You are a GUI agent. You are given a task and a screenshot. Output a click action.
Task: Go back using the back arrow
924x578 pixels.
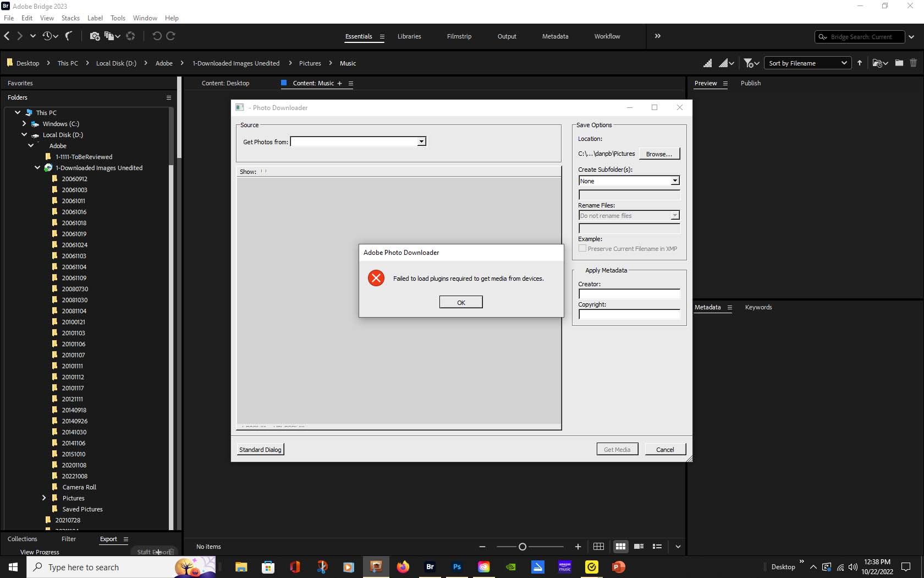(x=7, y=36)
